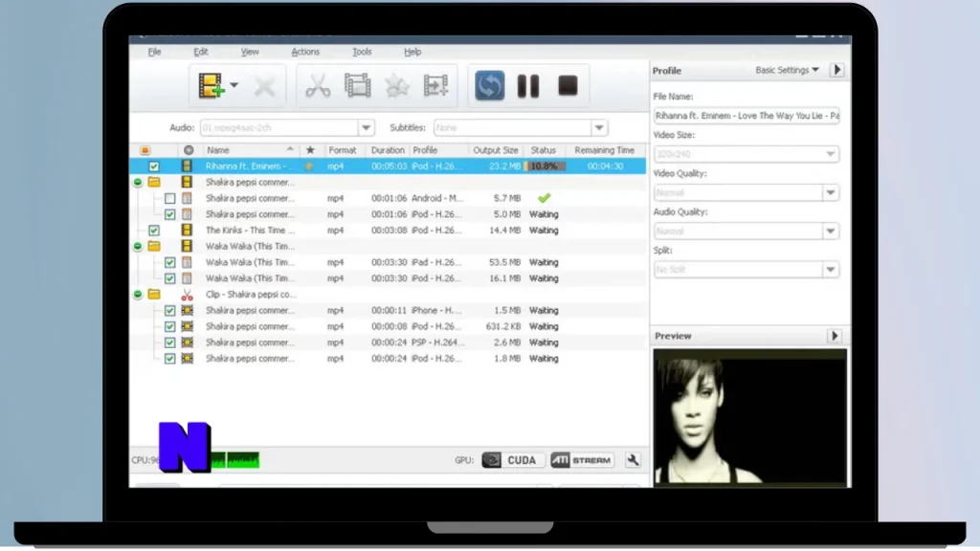Open Basic Settings dropdown
Image resolution: width=980 pixels, height=551 pixels.
click(787, 71)
